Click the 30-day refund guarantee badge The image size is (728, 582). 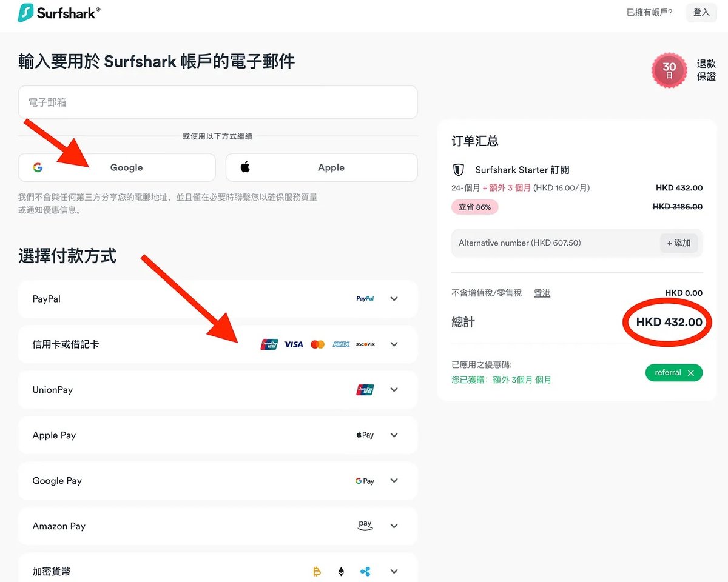tap(669, 70)
